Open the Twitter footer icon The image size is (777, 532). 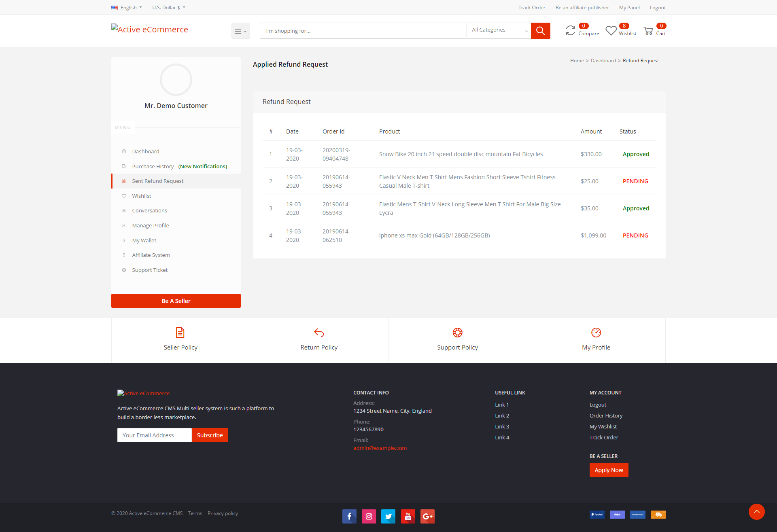tap(388, 516)
